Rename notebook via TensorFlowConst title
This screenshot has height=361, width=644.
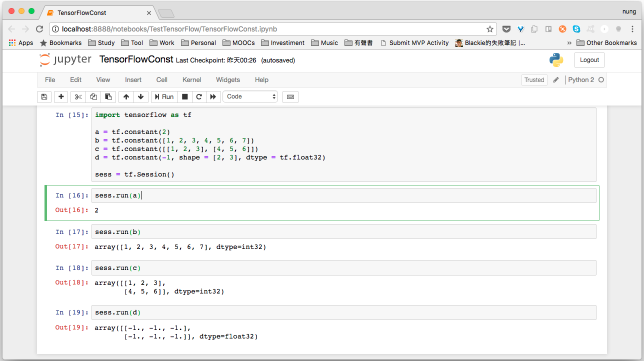pos(136,59)
